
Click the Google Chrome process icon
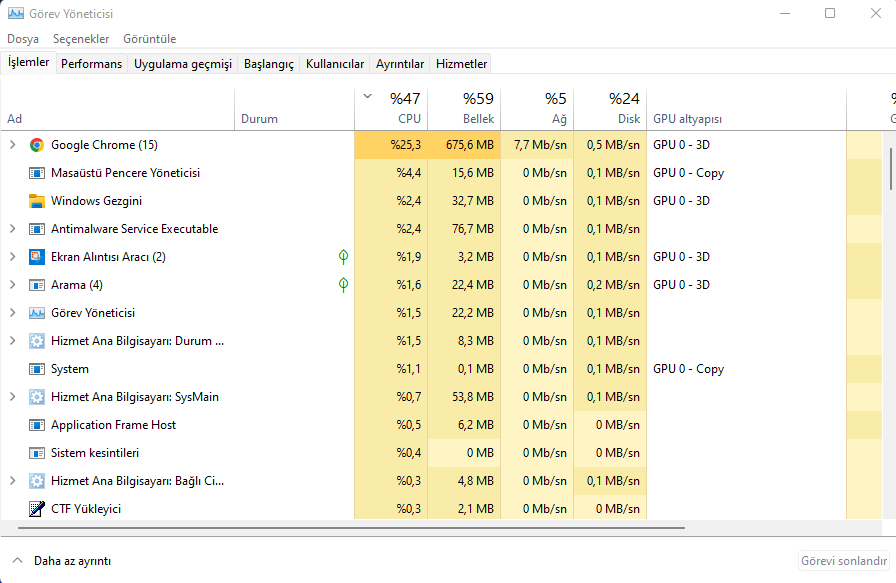(x=37, y=145)
